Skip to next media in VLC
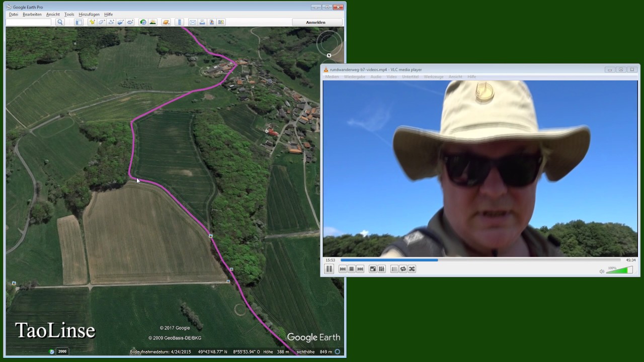Viewport: 644px width, 362px height. pos(360,269)
